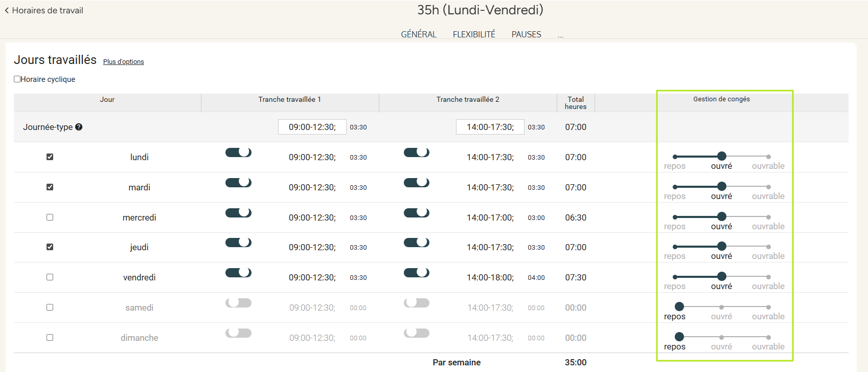868x372 pixels.
Task: Open the GÉNÉRAL tab
Action: [x=418, y=34]
